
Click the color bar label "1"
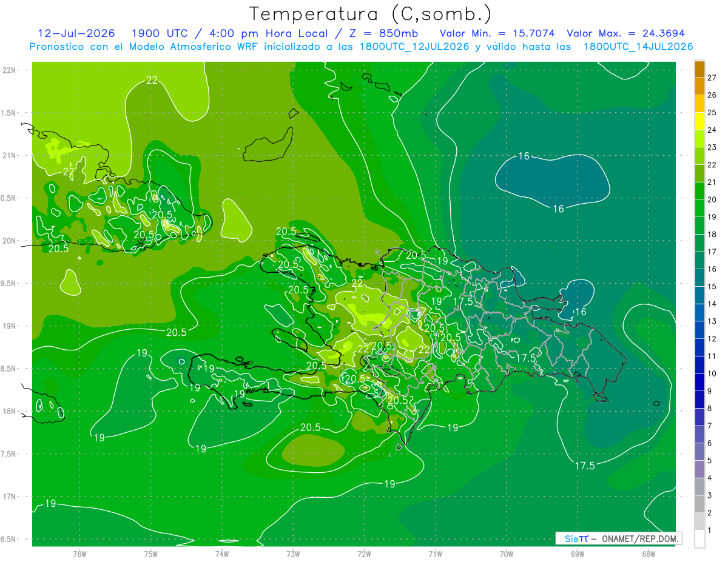[x=709, y=530]
